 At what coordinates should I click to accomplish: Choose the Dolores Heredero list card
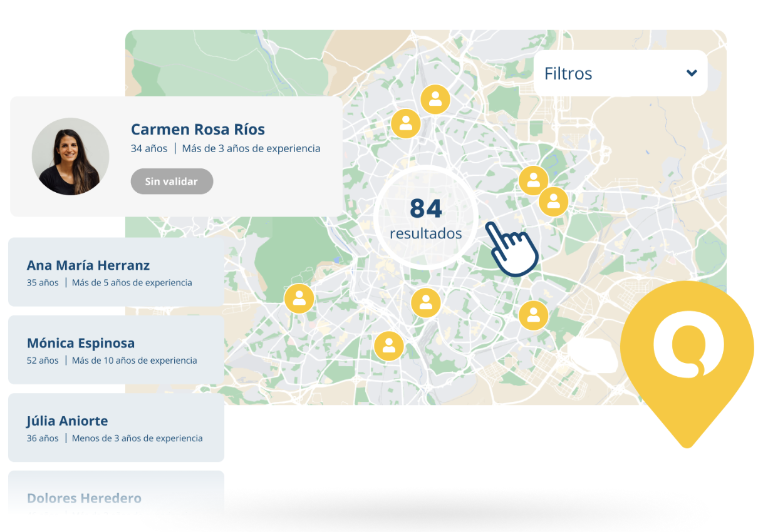(116, 498)
